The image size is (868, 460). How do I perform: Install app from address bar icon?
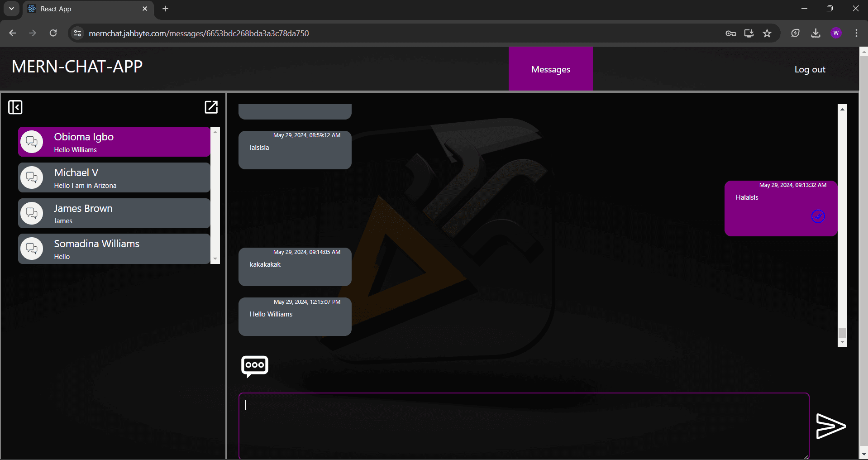pyautogui.click(x=749, y=33)
